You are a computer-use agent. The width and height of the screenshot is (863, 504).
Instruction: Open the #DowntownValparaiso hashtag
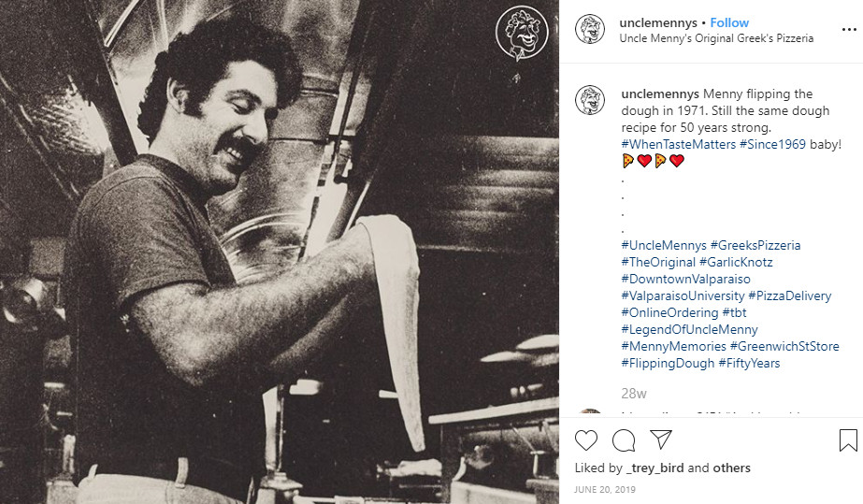pos(685,279)
